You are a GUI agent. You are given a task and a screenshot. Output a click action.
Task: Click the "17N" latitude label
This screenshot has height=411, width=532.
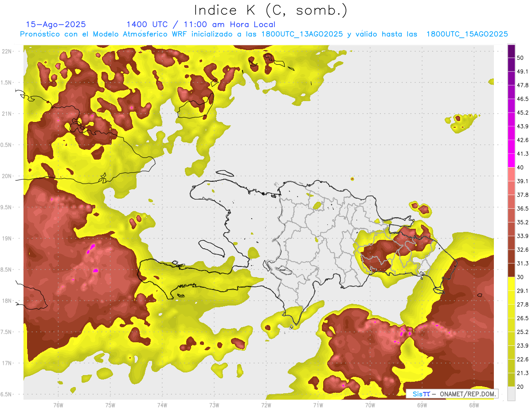point(7,363)
